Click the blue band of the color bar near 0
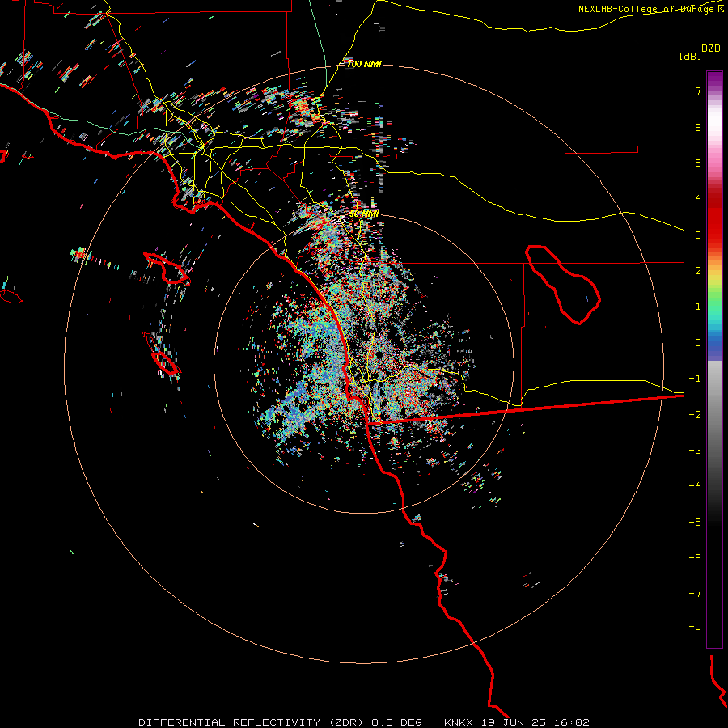 coord(714,345)
